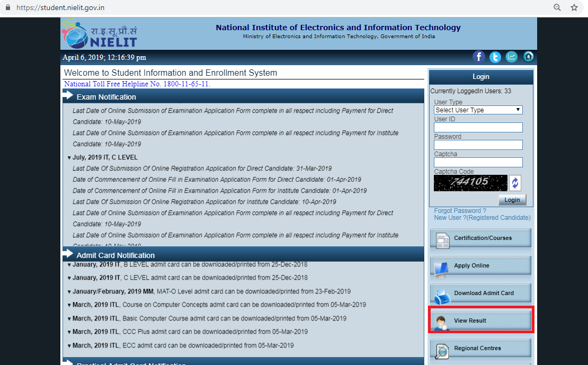Image resolution: width=588 pixels, height=365 pixels.
Task: Click the statistics chart icon in header
Action: [512, 57]
